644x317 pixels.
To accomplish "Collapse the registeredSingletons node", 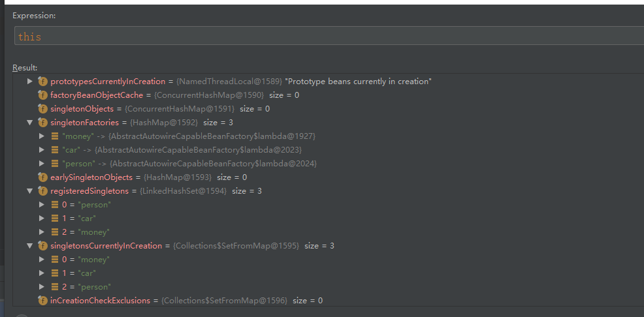I will point(29,191).
